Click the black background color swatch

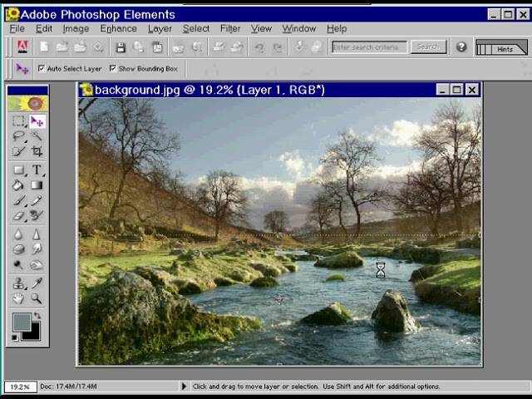(34, 334)
